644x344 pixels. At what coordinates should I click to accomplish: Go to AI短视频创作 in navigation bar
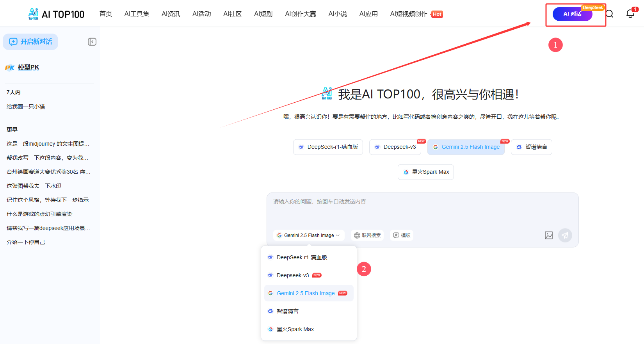pyautogui.click(x=409, y=14)
